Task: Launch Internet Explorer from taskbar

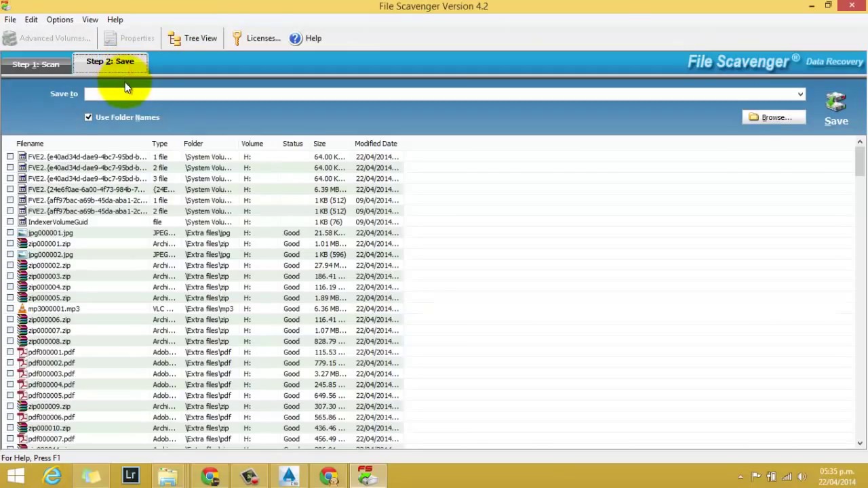Action: 52,476
